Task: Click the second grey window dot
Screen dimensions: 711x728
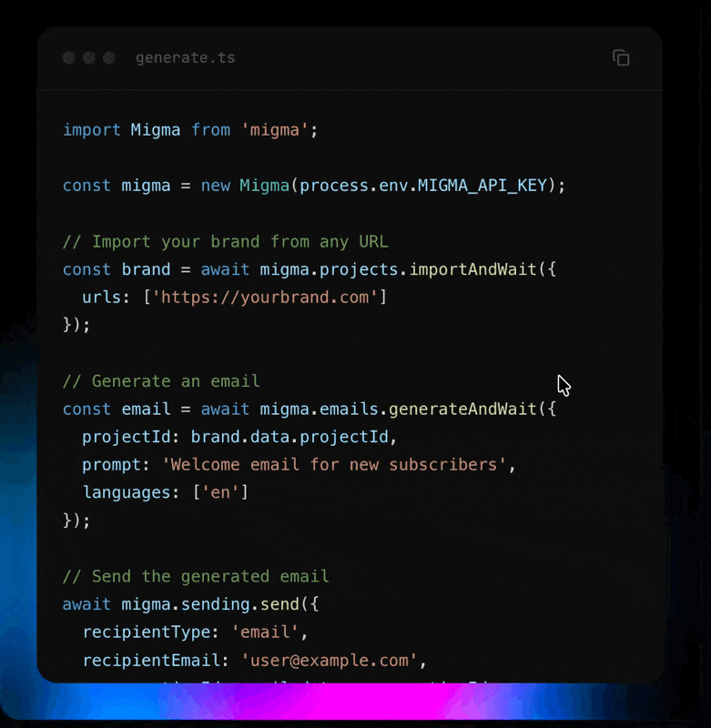Action: (88, 57)
